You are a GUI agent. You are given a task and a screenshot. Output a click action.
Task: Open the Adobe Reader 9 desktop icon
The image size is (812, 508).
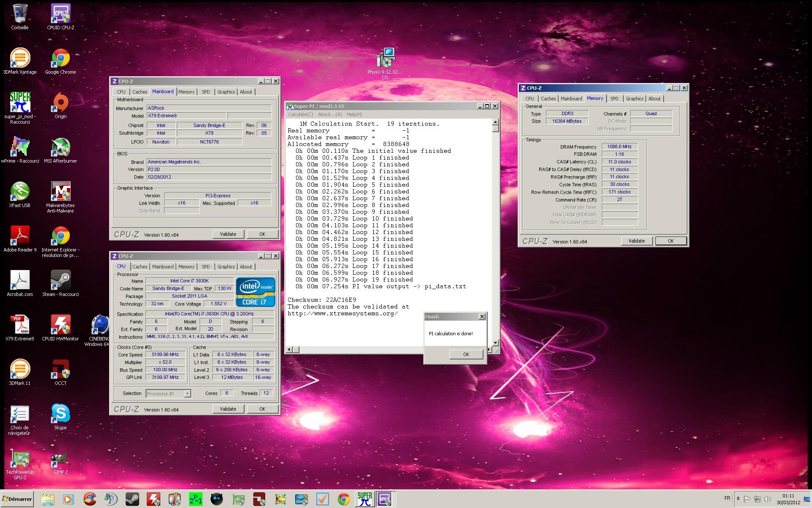[20, 239]
